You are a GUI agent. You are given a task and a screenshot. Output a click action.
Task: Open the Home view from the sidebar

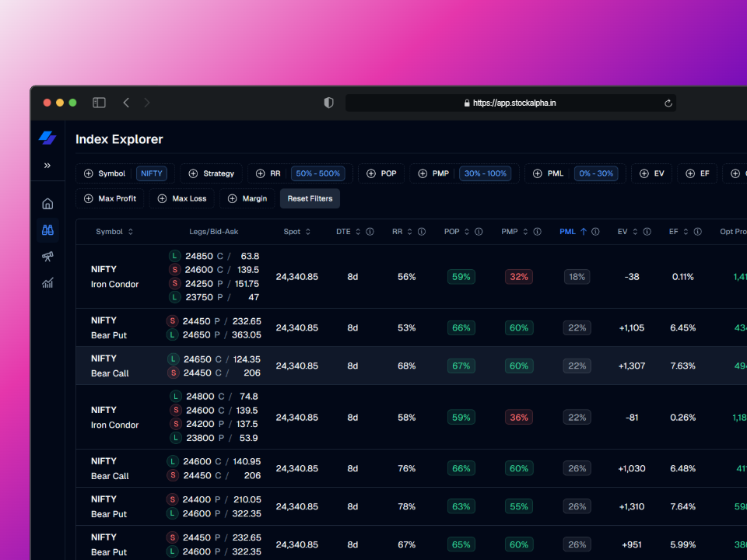(x=47, y=203)
